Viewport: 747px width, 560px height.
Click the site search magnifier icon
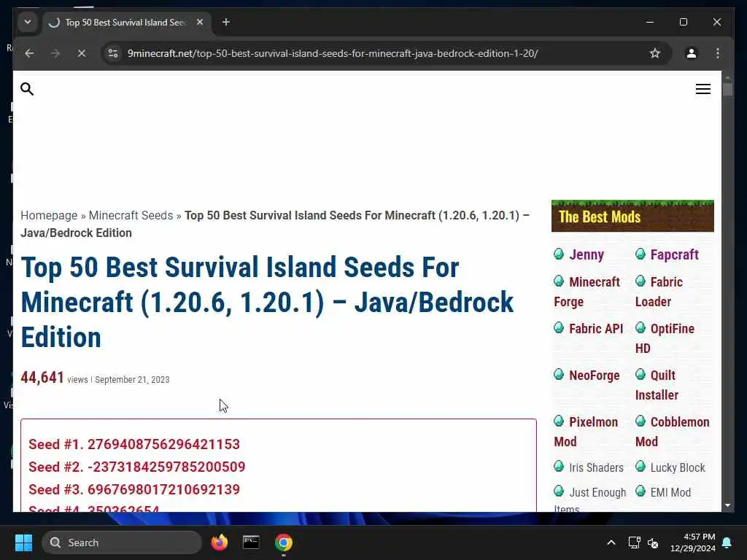27,89
